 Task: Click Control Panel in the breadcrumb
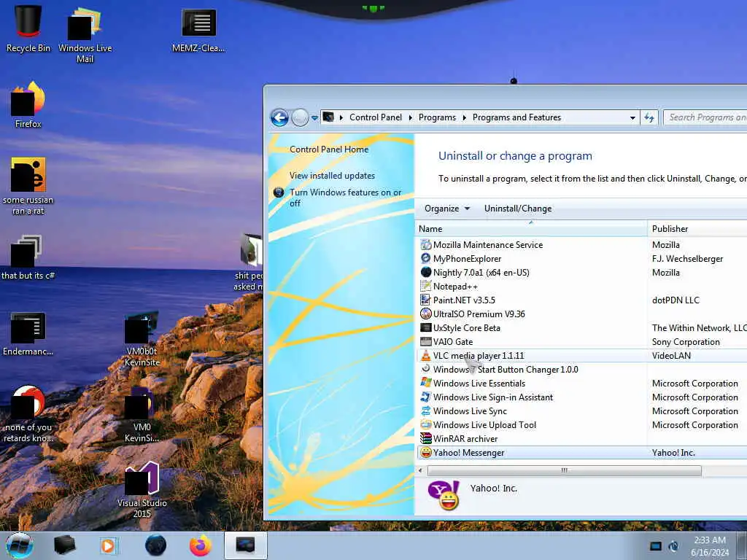(x=376, y=117)
